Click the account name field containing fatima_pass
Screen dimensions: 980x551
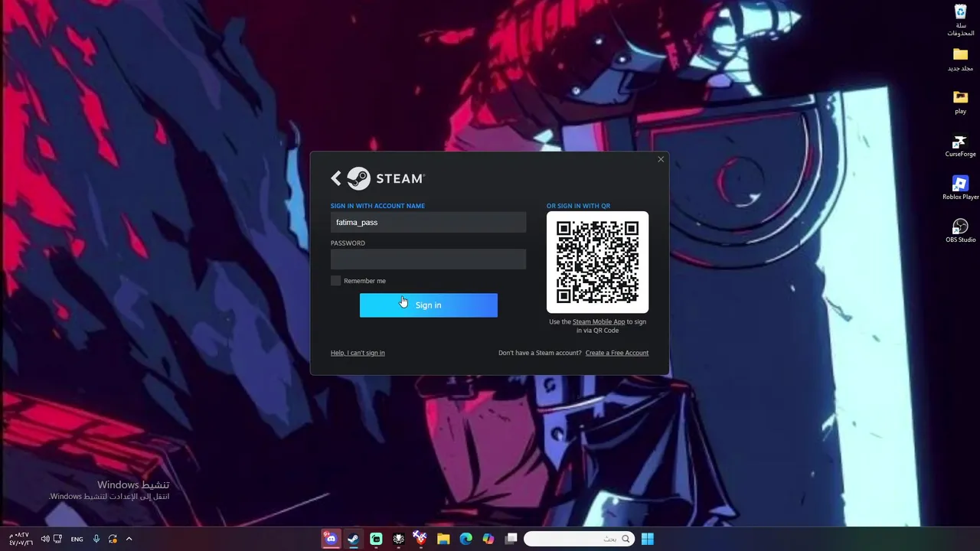428,222
